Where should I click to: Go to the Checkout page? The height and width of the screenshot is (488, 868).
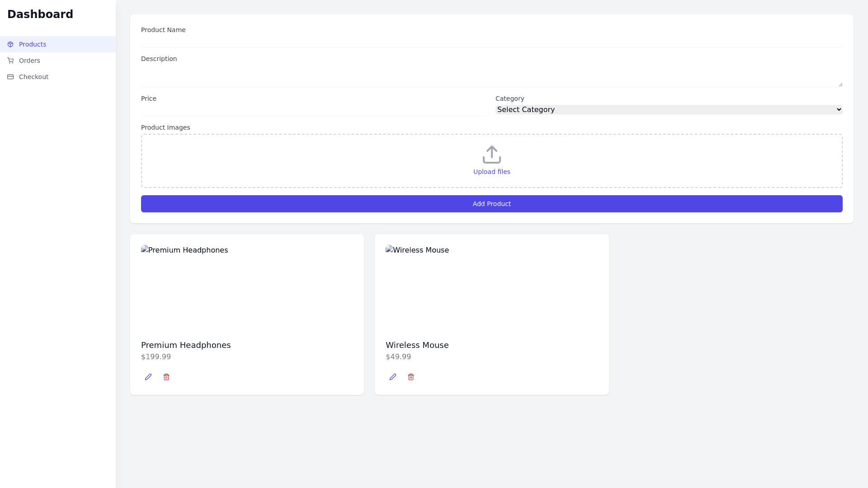(33, 77)
